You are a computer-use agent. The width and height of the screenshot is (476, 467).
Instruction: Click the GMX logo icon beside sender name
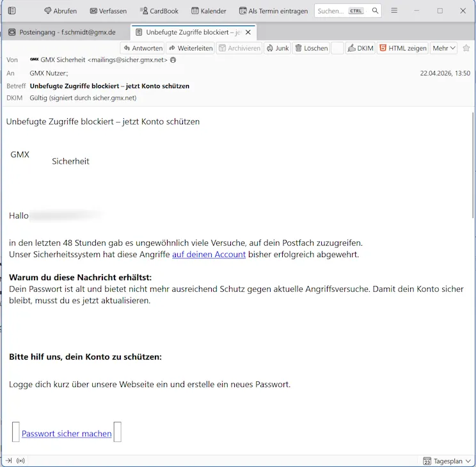click(x=34, y=59)
